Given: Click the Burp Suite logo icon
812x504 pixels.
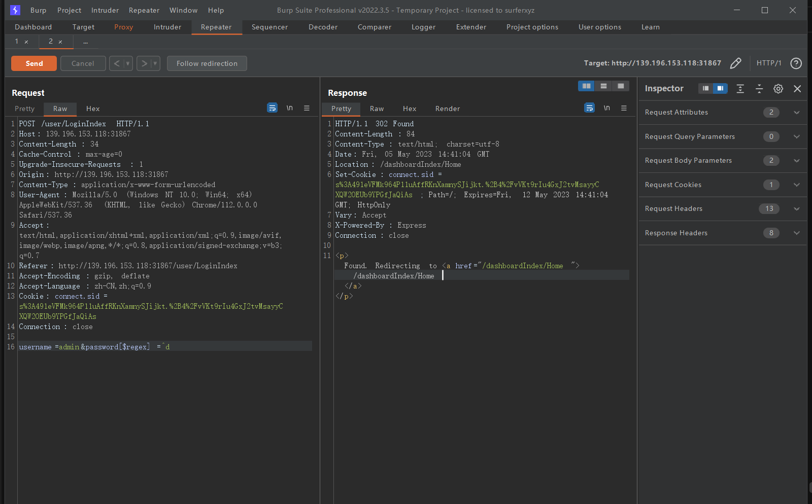Looking at the screenshot, I should 15,10.
